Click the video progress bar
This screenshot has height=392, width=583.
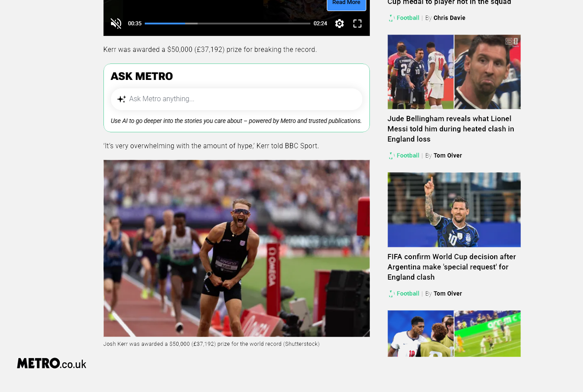point(227,24)
